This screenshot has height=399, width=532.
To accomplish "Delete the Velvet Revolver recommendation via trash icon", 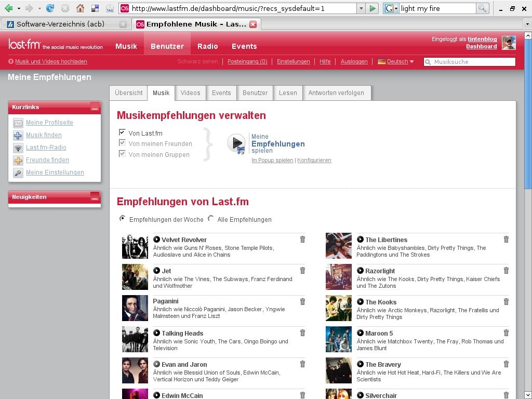I will pos(303,239).
